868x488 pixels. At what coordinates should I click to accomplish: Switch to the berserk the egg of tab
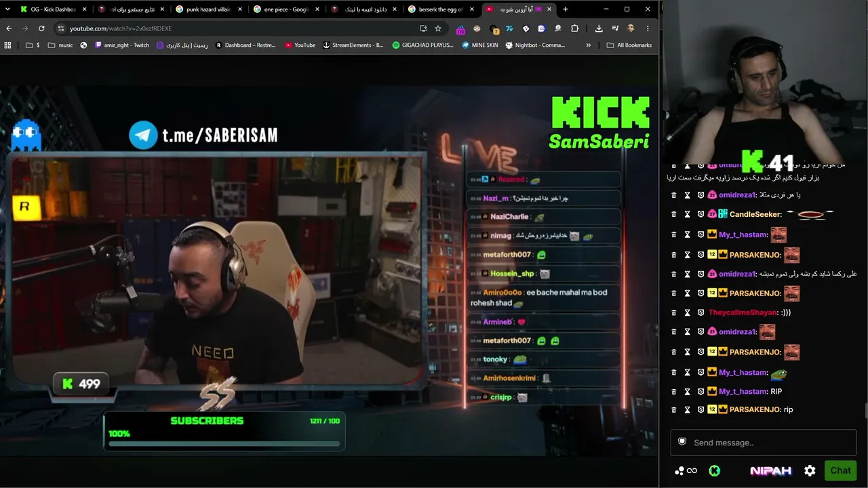[441, 9]
